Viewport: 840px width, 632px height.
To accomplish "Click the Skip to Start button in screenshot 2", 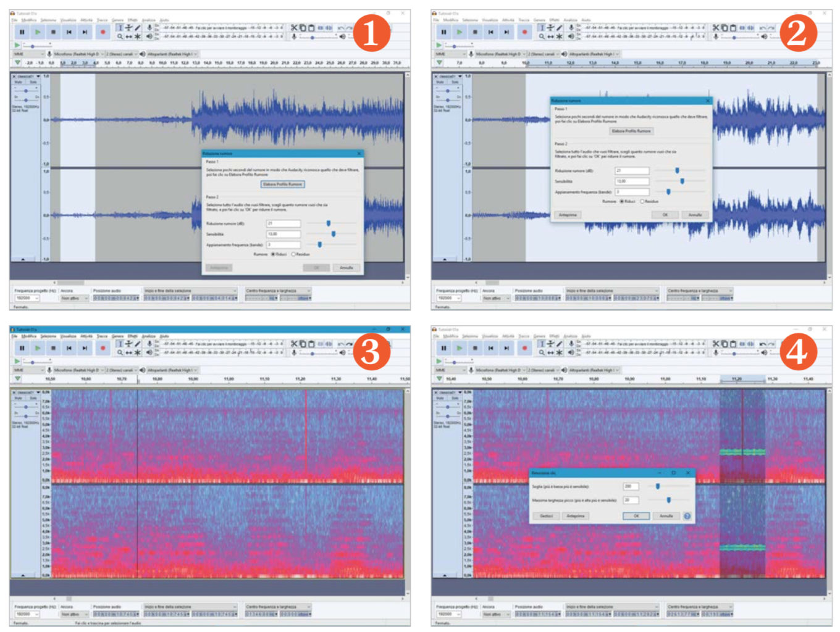I will 490,32.
